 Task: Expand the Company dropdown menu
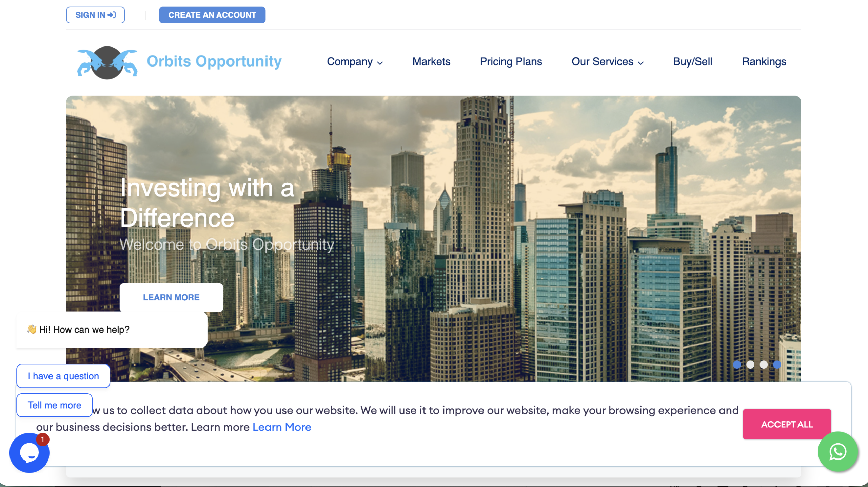coord(354,62)
